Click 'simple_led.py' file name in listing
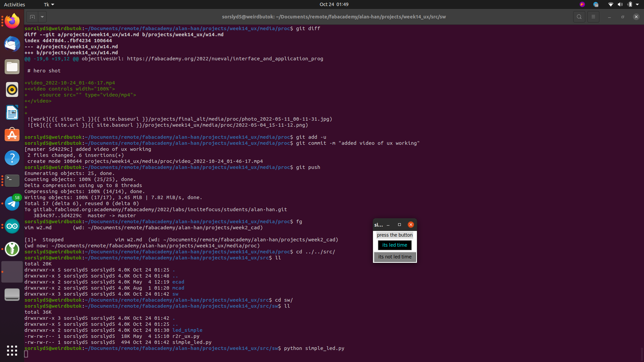 click(192, 342)
